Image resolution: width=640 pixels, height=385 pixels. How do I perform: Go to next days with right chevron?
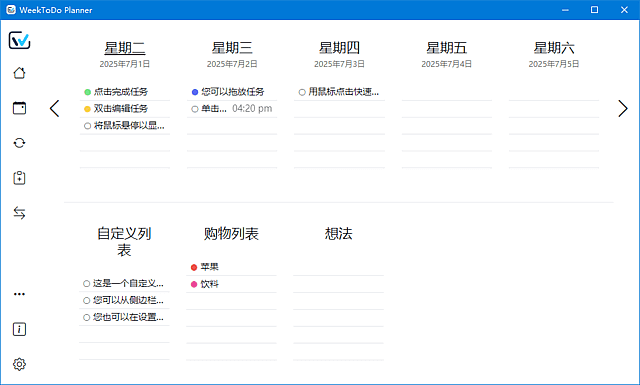[x=622, y=109]
